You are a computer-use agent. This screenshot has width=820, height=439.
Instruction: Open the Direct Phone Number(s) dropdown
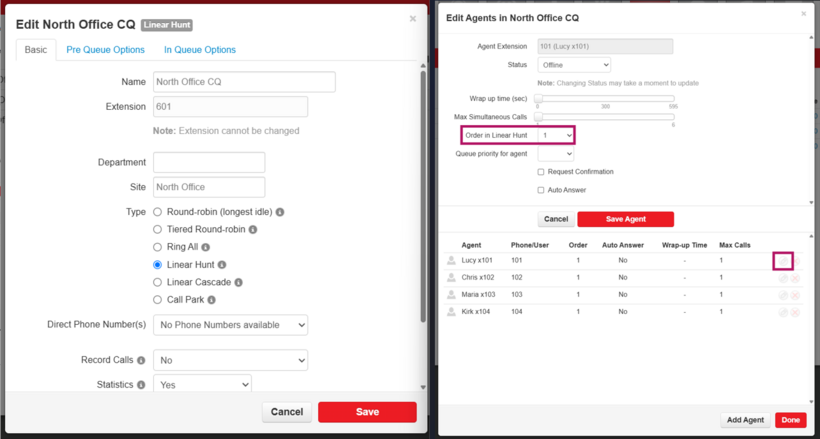point(230,325)
